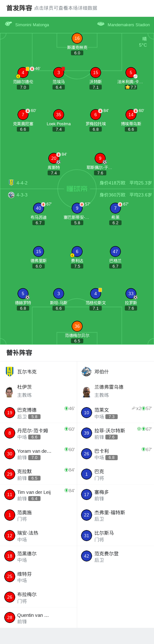Tap substitute 11 Tim van der Leij
154x644 pixels.
coord(39,494)
